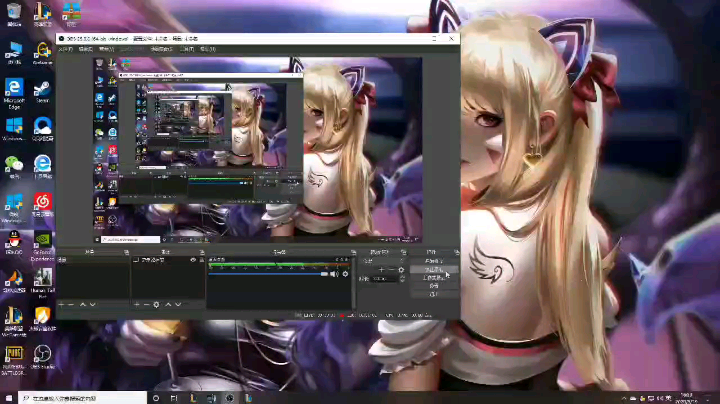Image resolution: width=720 pixels, height=404 pixels.
Task: Remove the selected source with minus icon
Action: [x=146, y=304]
